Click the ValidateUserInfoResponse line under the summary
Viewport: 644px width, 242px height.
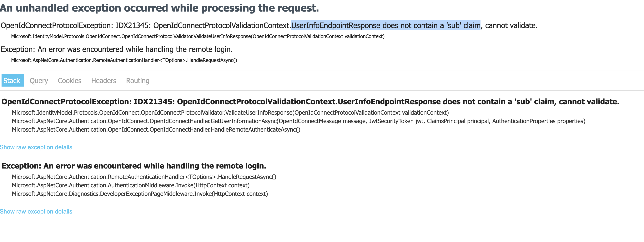click(x=198, y=36)
